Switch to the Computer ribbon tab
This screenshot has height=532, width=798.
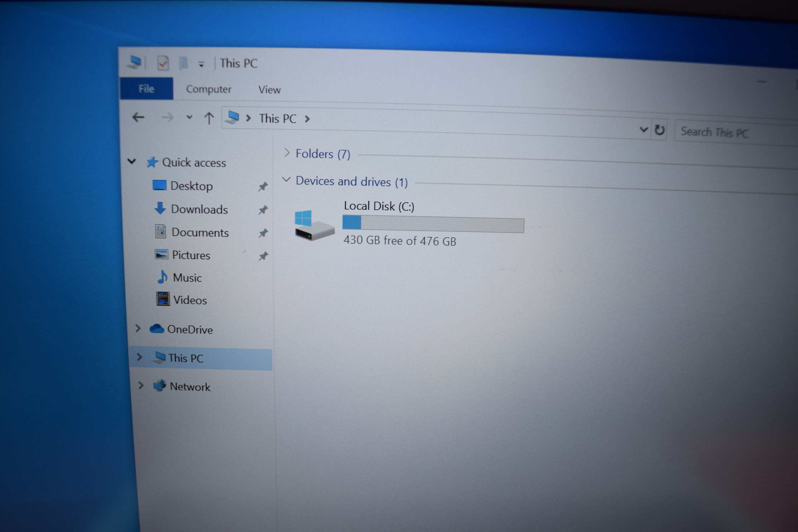point(209,89)
